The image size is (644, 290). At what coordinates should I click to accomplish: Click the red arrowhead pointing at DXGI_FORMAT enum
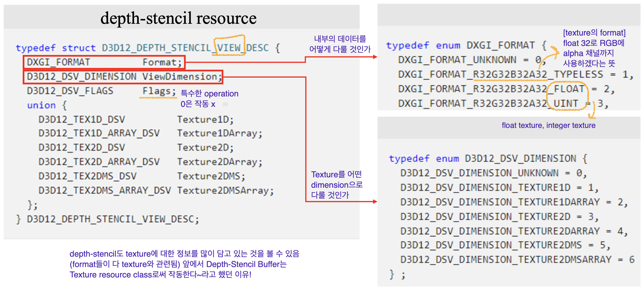[375, 57]
